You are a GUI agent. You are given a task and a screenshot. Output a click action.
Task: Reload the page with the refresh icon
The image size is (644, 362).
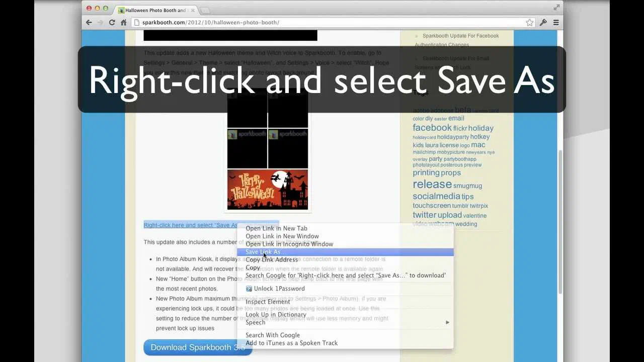click(112, 23)
